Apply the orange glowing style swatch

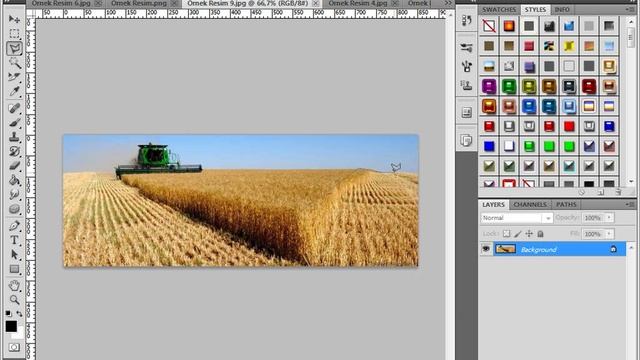pyautogui.click(x=509, y=26)
